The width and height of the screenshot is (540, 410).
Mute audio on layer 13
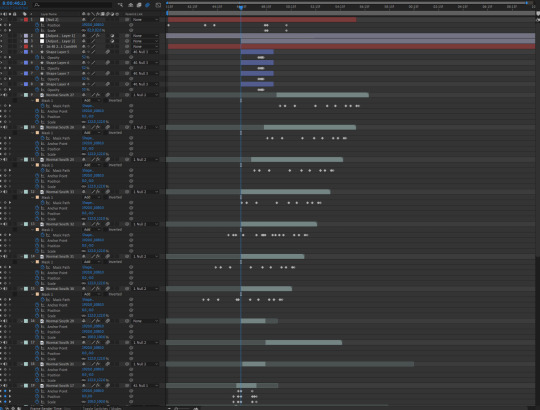point(5,224)
